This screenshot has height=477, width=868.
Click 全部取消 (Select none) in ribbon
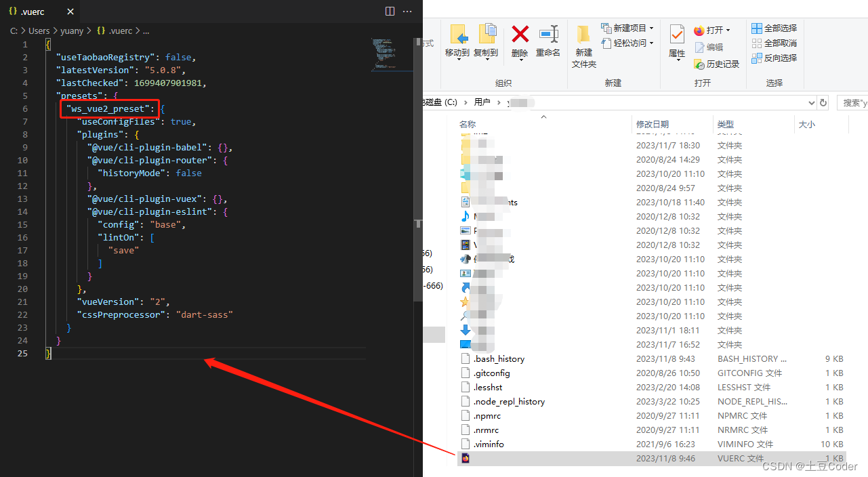(x=774, y=43)
